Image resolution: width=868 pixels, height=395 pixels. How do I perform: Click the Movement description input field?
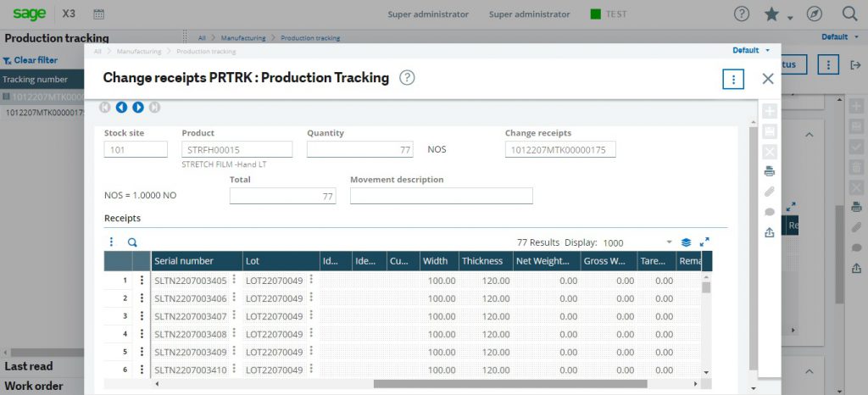click(441, 196)
